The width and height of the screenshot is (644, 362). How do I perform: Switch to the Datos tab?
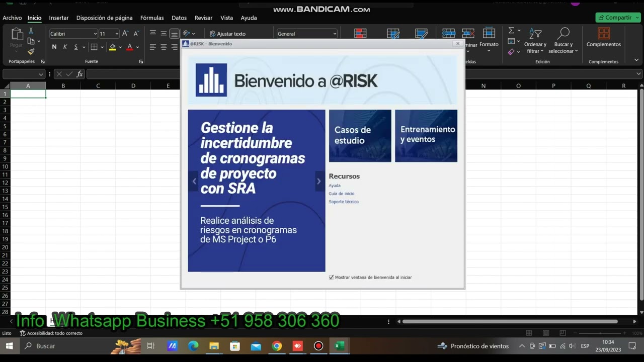point(179,18)
